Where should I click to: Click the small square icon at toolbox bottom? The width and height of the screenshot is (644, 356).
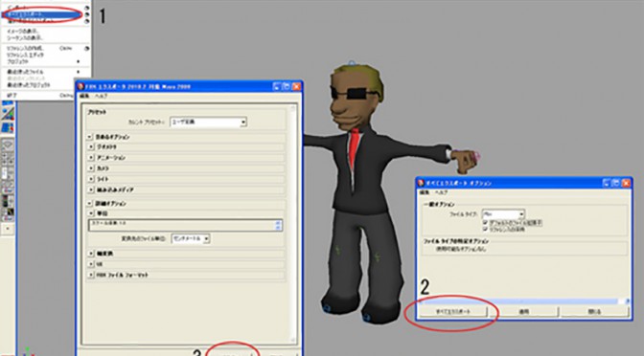coord(8,229)
